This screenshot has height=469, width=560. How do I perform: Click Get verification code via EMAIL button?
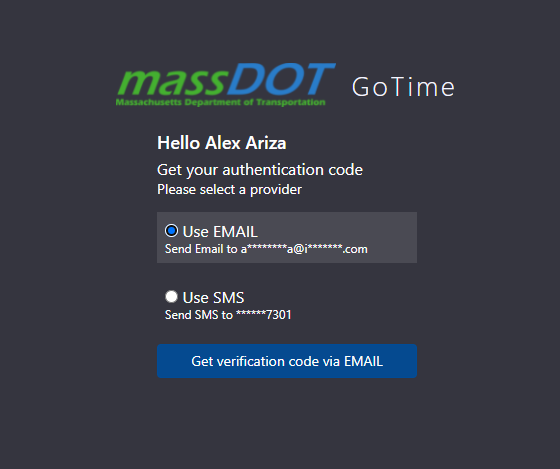pyautogui.click(x=287, y=361)
